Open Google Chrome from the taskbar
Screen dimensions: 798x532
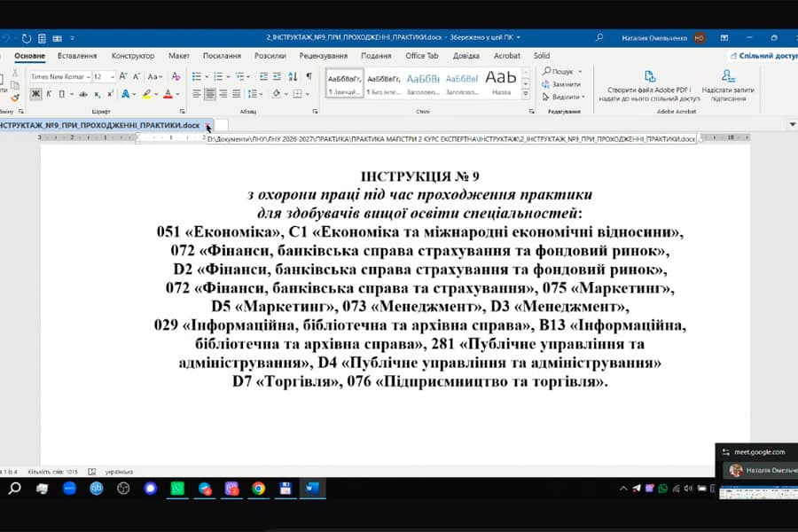coord(259,489)
